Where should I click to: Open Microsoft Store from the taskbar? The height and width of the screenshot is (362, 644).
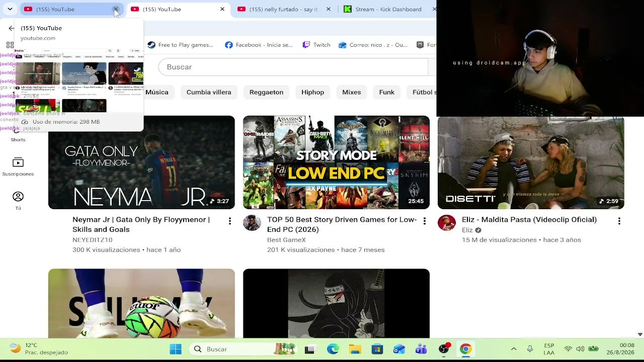tap(377, 349)
